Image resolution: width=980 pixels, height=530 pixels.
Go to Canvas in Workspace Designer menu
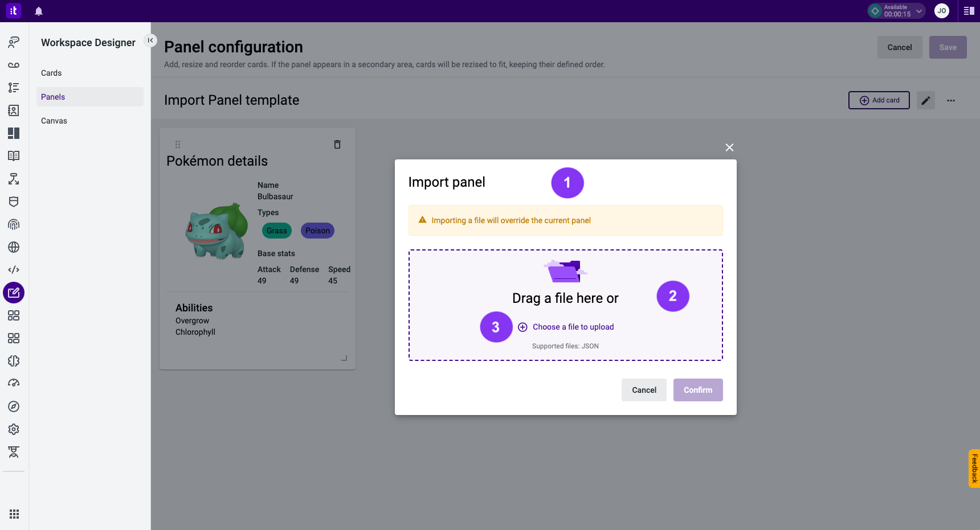[54, 121]
